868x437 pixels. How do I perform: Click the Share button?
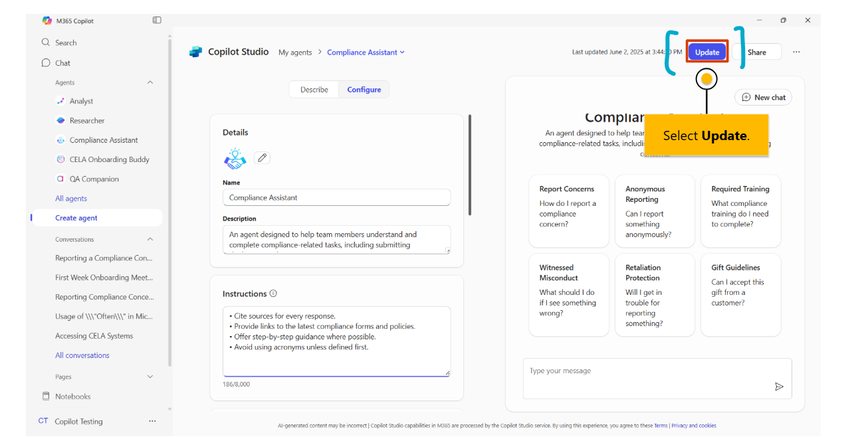point(757,52)
